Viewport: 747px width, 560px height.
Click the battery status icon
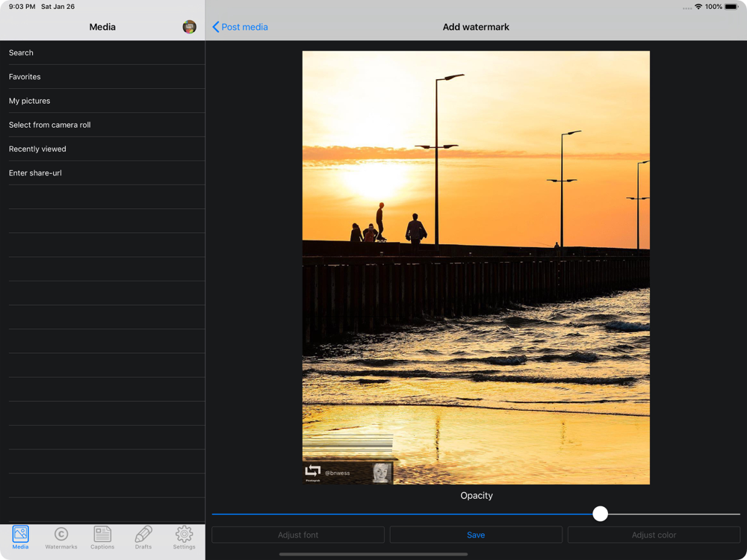point(732,7)
